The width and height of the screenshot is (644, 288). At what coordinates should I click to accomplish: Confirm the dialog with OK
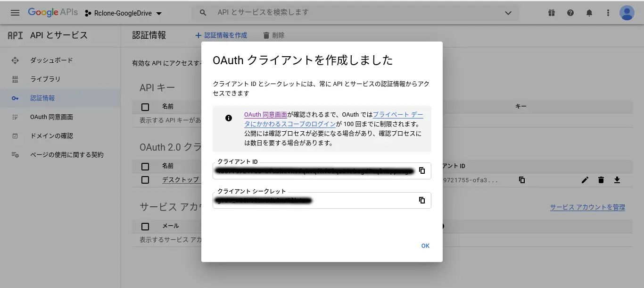[x=425, y=246]
